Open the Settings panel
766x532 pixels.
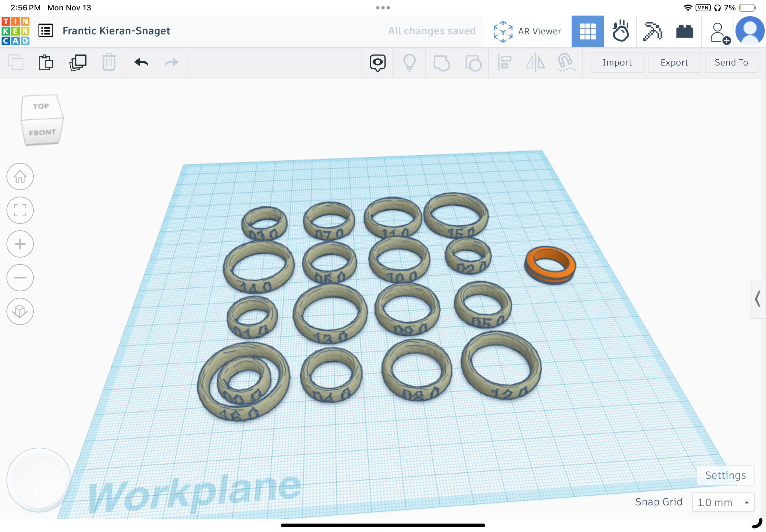coord(725,475)
